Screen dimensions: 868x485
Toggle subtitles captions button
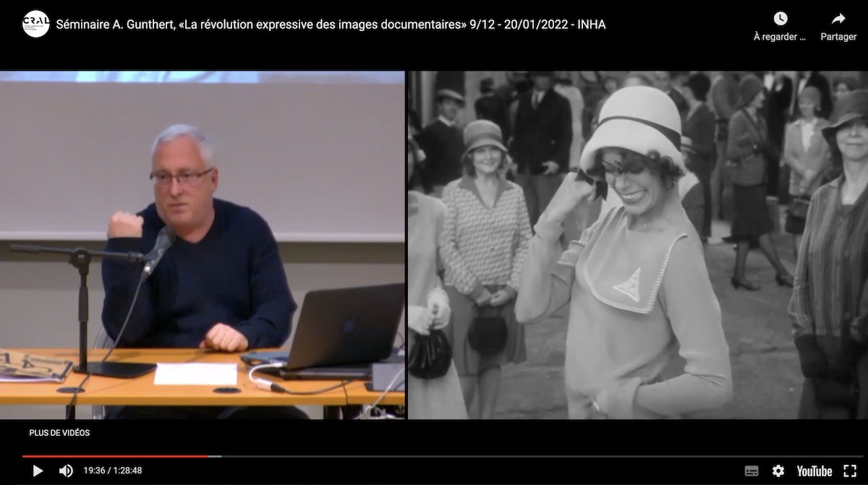[752, 471]
